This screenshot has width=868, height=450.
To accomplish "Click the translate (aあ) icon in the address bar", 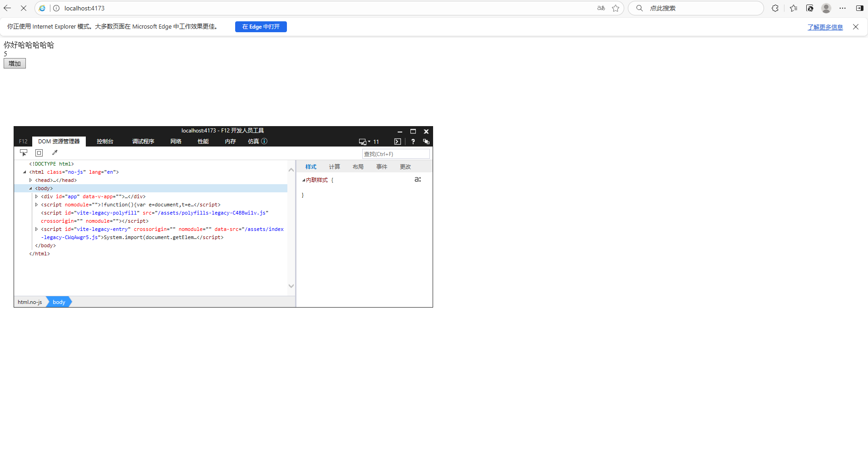I will click(601, 8).
